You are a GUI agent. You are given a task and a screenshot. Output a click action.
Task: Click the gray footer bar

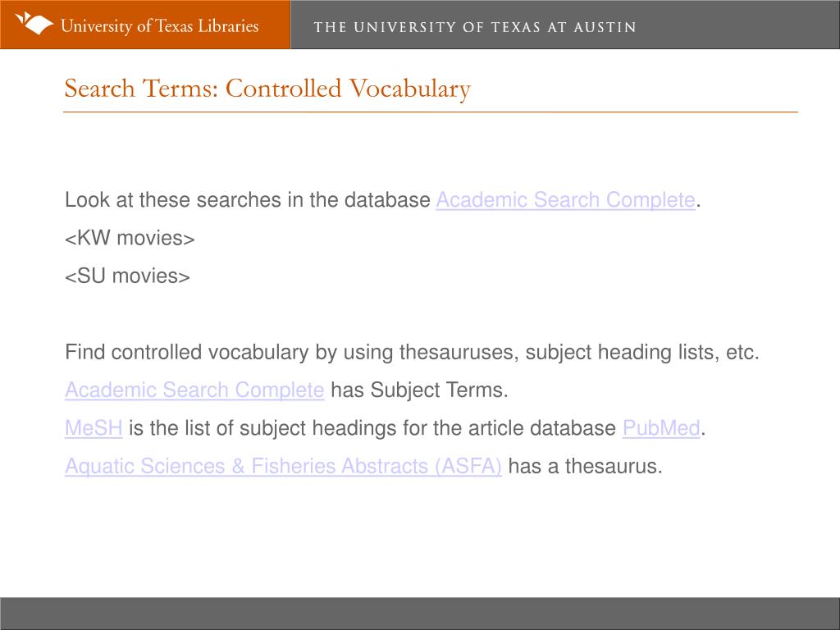[x=420, y=614]
